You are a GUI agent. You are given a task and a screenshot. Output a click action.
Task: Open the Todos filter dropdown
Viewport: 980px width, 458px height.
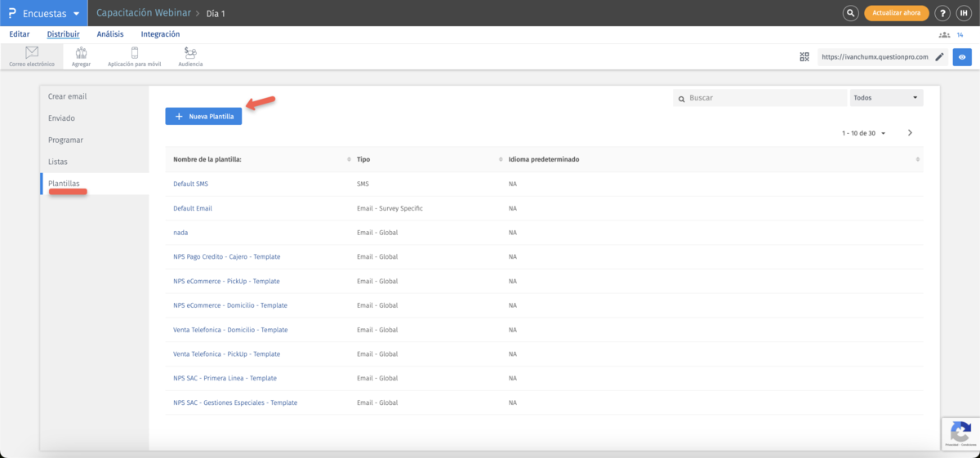(x=886, y=98)
